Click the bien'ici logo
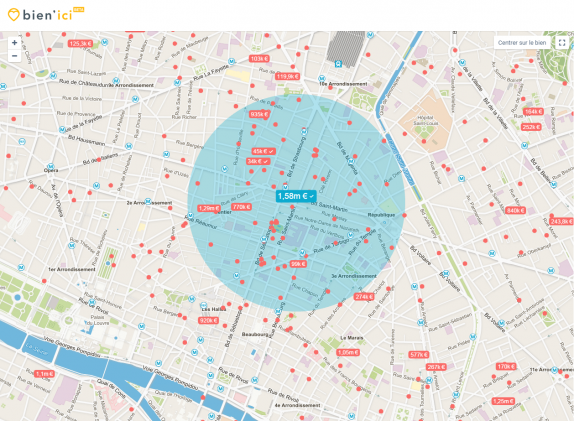 tap(45, 14)
